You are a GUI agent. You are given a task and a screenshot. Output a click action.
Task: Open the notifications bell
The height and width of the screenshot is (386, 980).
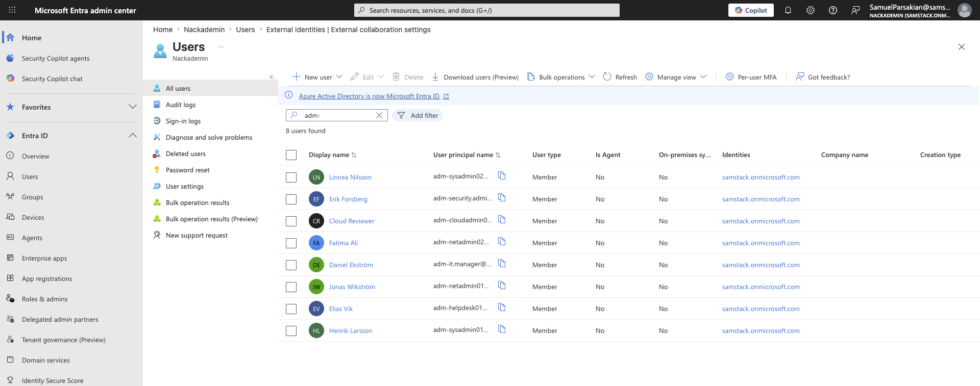click(x=788, y=10)
